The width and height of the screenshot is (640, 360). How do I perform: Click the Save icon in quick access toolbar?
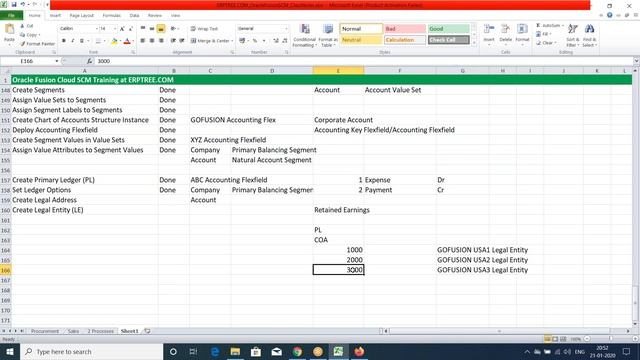[14, 4]
